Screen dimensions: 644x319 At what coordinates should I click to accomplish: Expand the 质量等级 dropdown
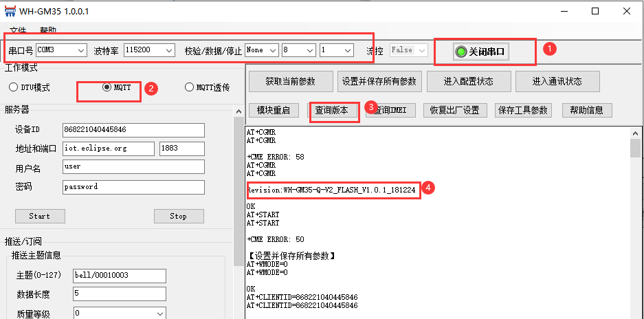pos(159,313)
